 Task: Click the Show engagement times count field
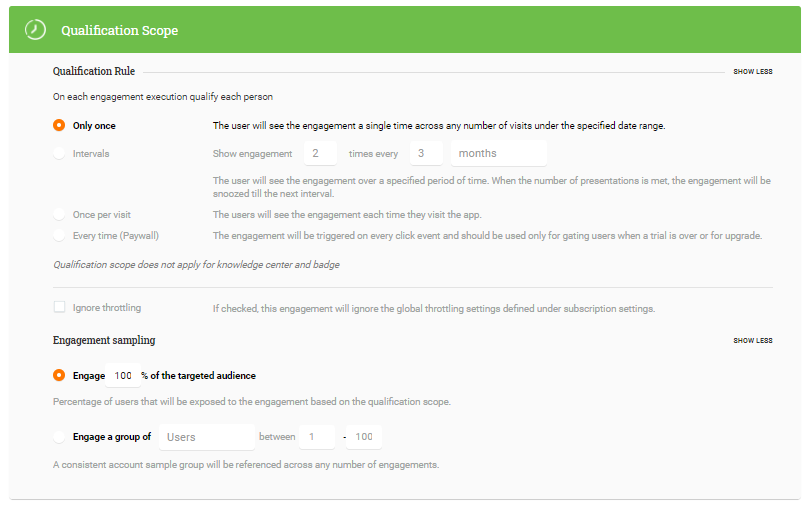click(x=320, y=153)
